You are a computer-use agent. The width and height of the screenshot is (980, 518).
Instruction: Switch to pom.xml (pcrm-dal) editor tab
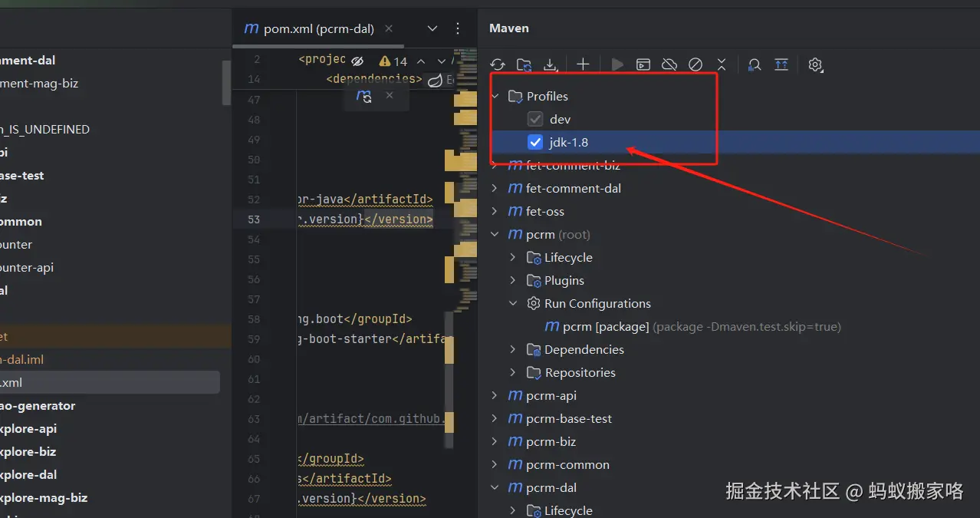point(318,28)
